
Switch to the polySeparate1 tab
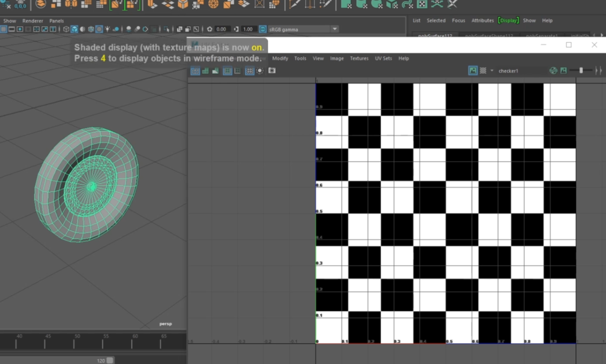pos(542,35)
